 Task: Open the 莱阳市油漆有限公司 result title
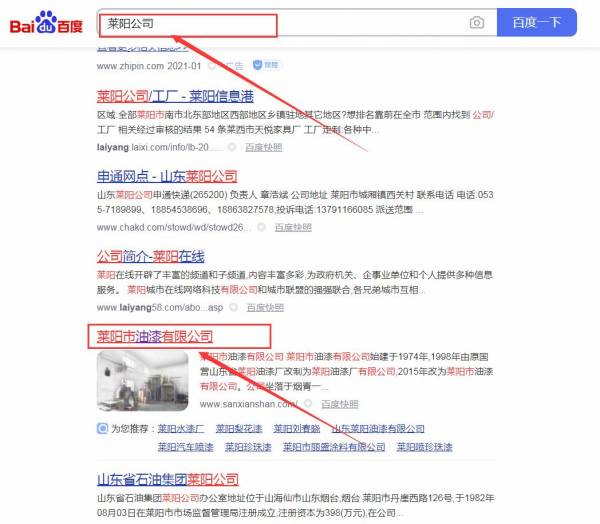[155, 335]
